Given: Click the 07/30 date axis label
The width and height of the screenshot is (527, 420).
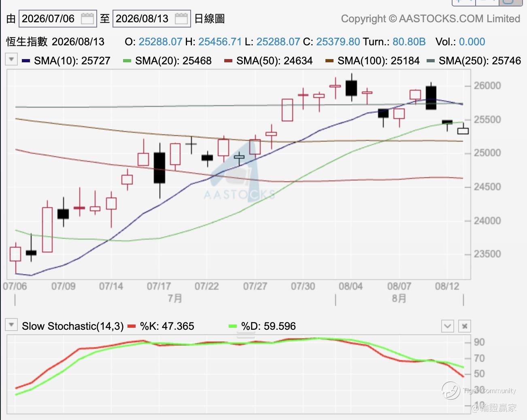Looking at the screenshot, I should click(x=303, y=286).
